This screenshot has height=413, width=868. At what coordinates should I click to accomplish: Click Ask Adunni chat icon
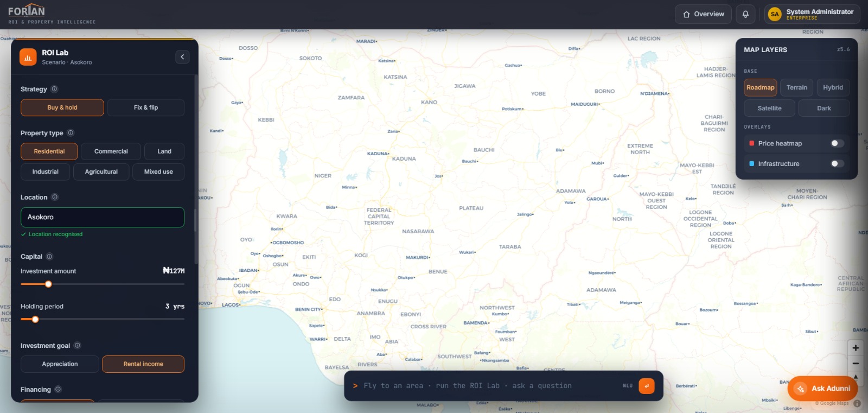[800, 389]
